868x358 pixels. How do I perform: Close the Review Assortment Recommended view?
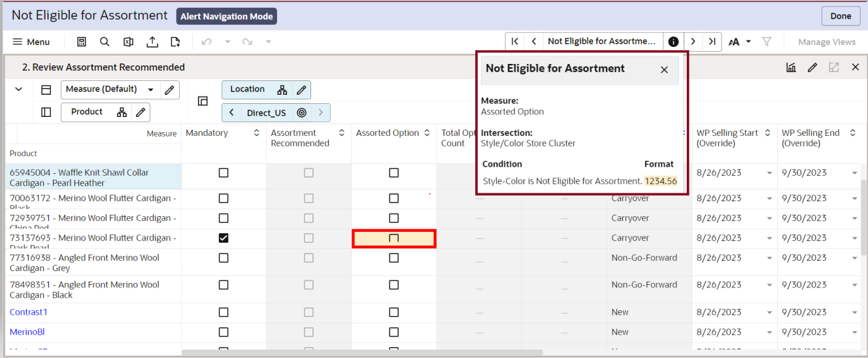click(x=855, y=67)
